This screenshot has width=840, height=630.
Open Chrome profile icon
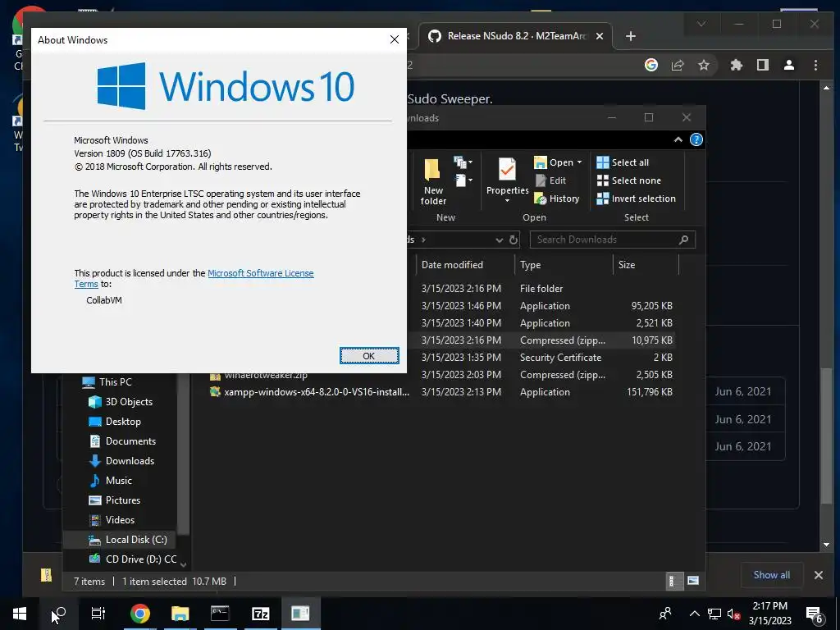pyautogui.click(x=788, y=65)
